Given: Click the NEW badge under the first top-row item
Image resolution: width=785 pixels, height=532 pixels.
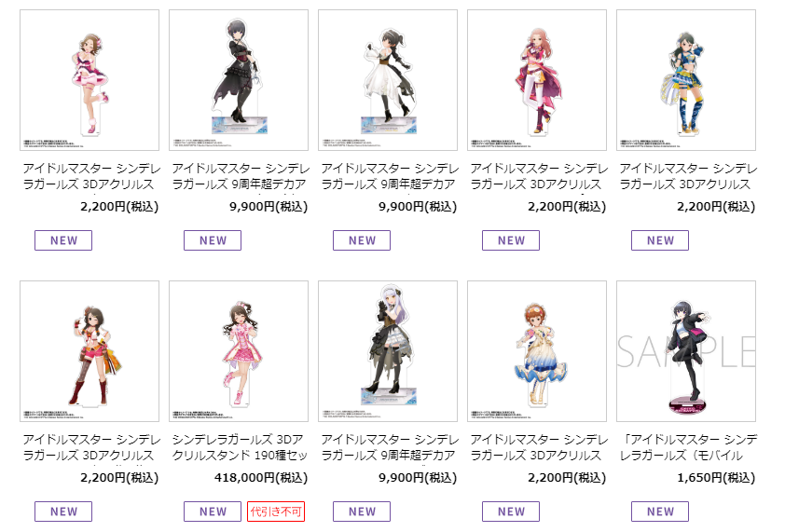Looking at the screenshot, I should pyautogui.click(x=63, y=240).
